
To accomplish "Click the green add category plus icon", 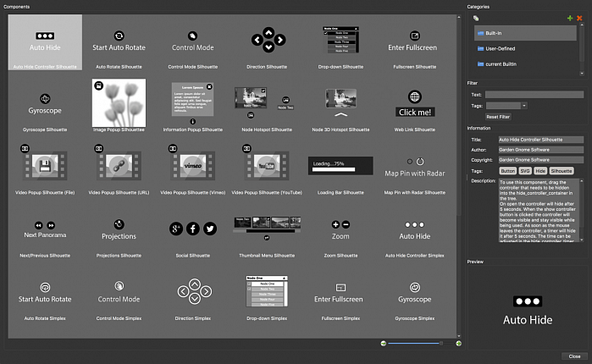I will pyautogui.click(x=569, y=18).
